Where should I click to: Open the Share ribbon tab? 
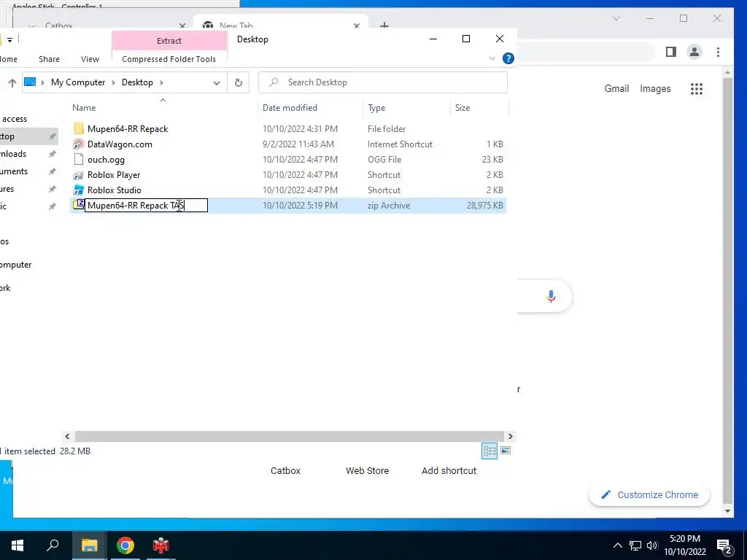tap(49, 59)
